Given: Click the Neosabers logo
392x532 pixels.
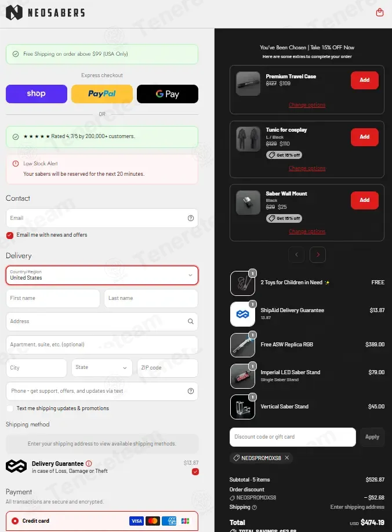Looking at the screenshot, I should [45, 13].
